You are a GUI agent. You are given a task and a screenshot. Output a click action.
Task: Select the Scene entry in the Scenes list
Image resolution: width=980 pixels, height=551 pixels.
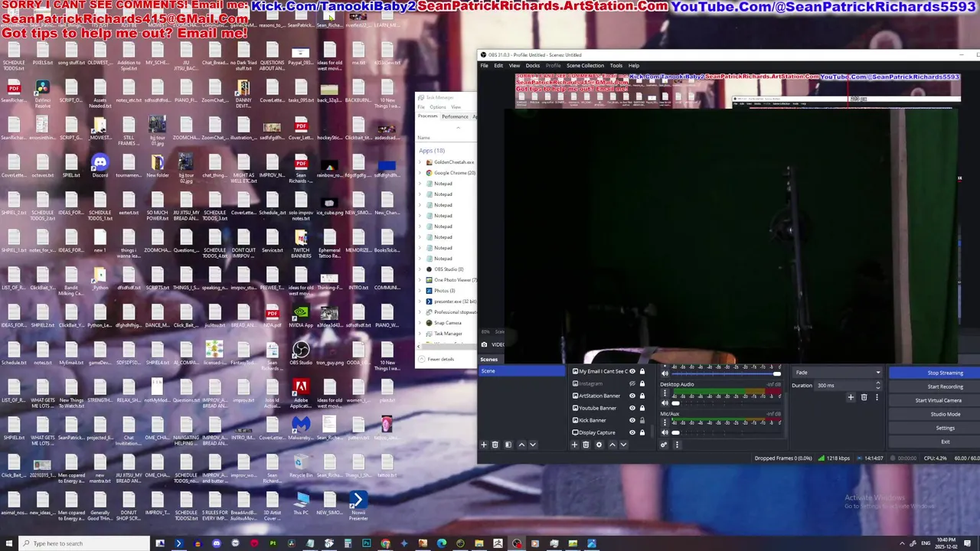(521, 371)
